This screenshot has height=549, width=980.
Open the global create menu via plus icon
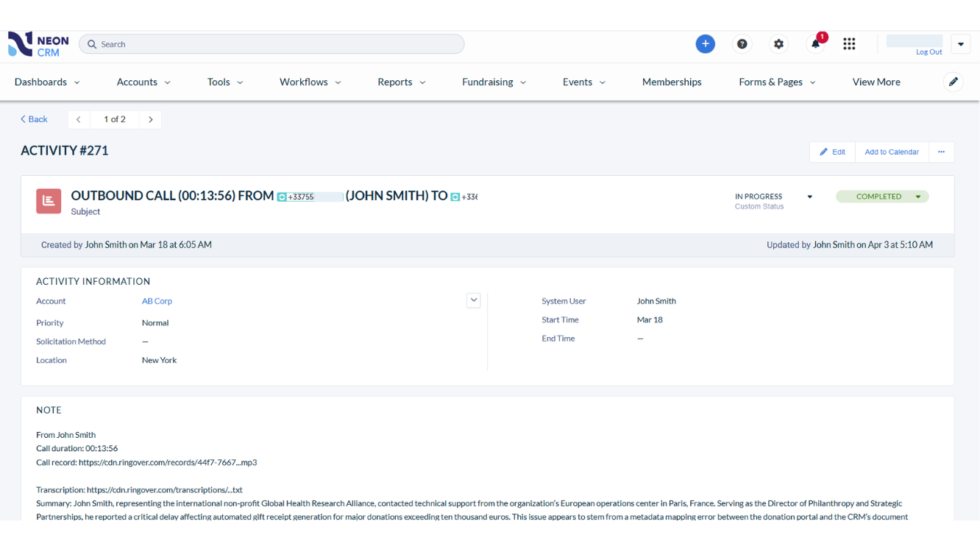(x=705, y=43)
